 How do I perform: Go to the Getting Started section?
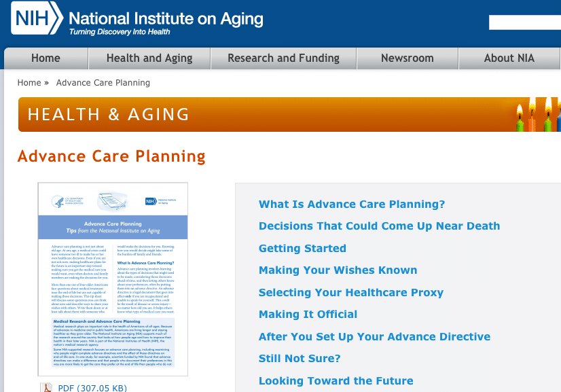302,248
